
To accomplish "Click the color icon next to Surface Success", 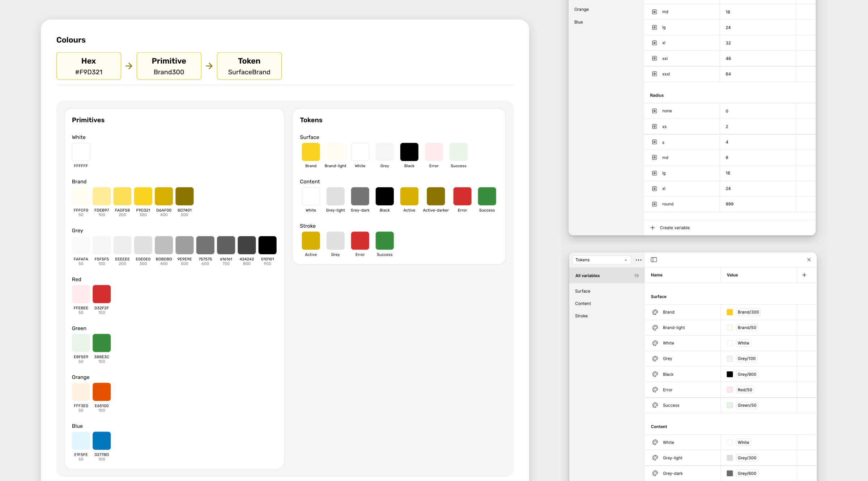I will 655,405.
